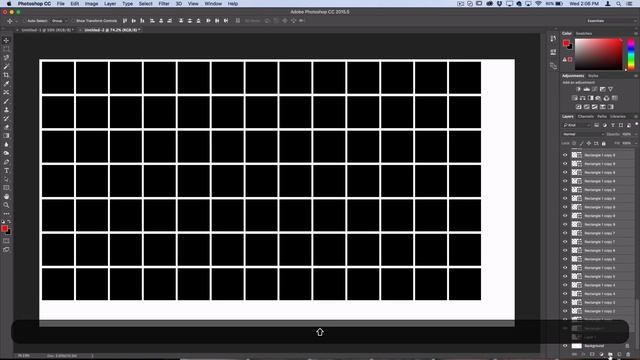Select the Move tool in the toolbar

(6, 40)
